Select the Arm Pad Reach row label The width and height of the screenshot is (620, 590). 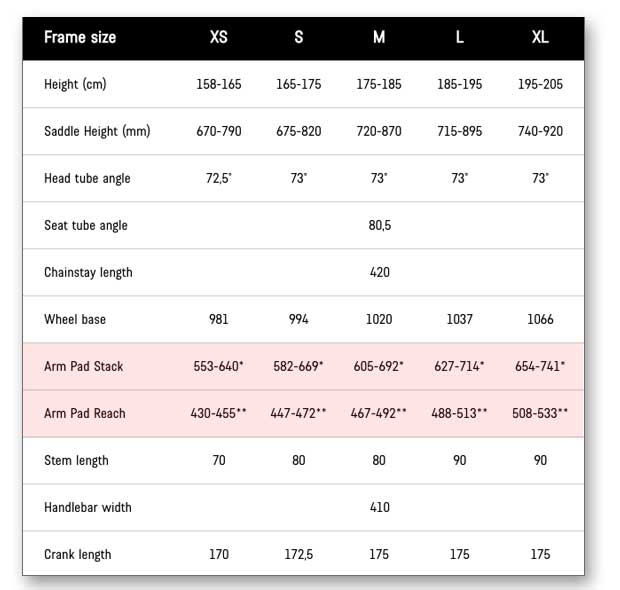[85, 413]
